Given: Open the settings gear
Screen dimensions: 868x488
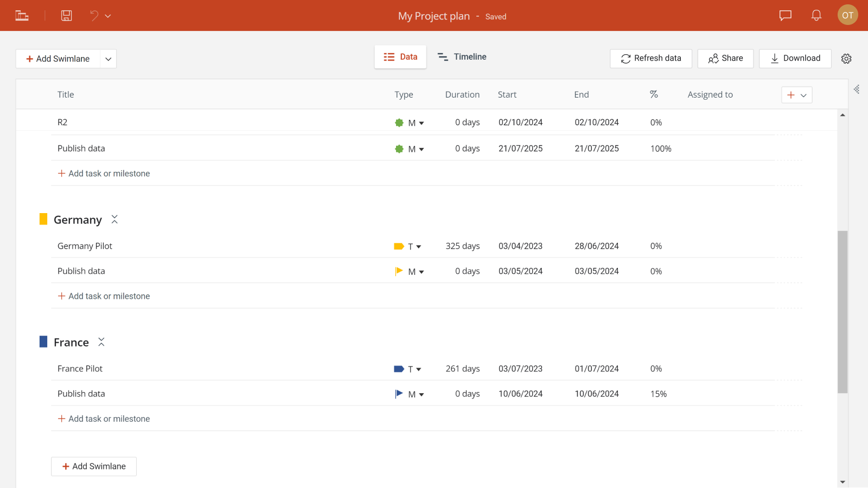Looking at the screenshot, I should (846, 58).
